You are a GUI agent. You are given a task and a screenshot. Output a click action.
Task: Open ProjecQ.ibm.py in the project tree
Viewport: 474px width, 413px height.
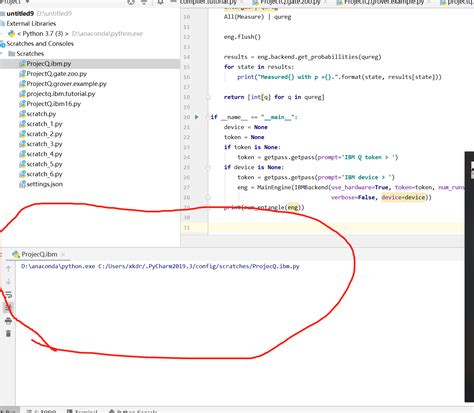pyautogui.click(x=49, y=64)
